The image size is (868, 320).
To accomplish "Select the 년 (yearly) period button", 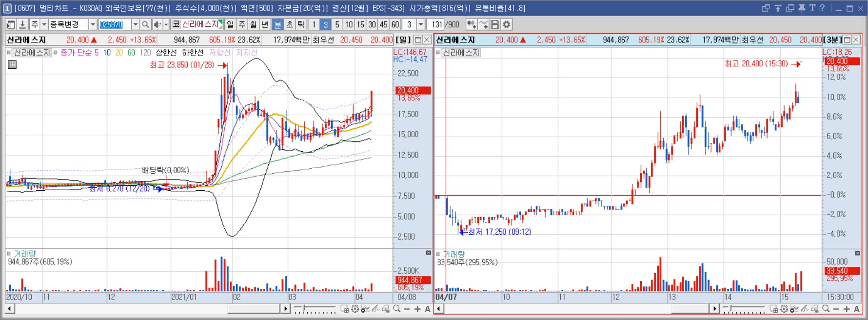I will point(265,24).
